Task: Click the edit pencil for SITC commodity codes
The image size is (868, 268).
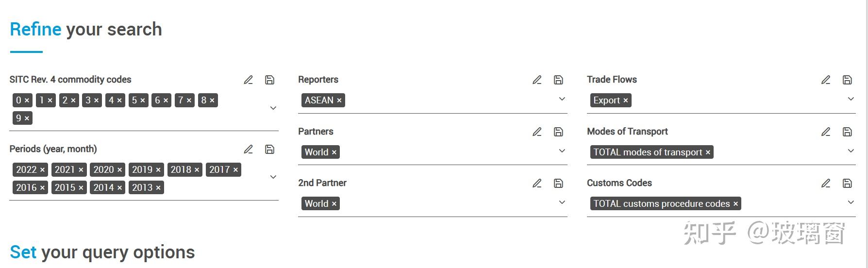Action: (x=248, y=80)
